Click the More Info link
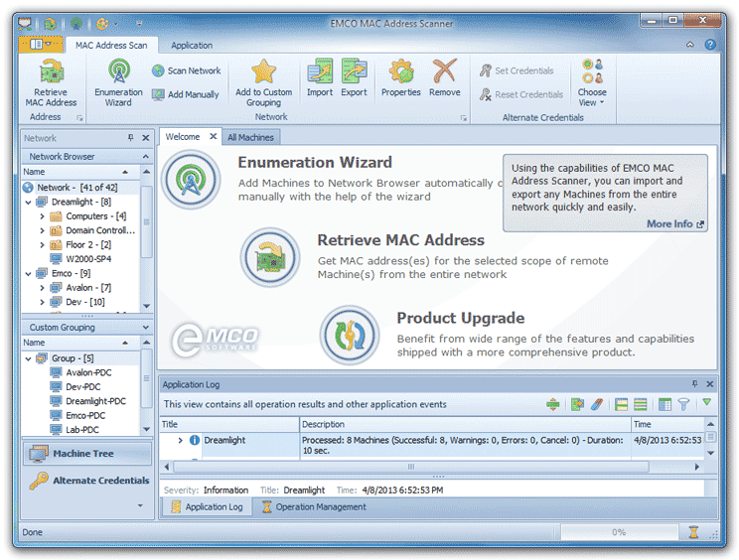The height and width of the screenshot is (560, 739). [x=674, y=223]
